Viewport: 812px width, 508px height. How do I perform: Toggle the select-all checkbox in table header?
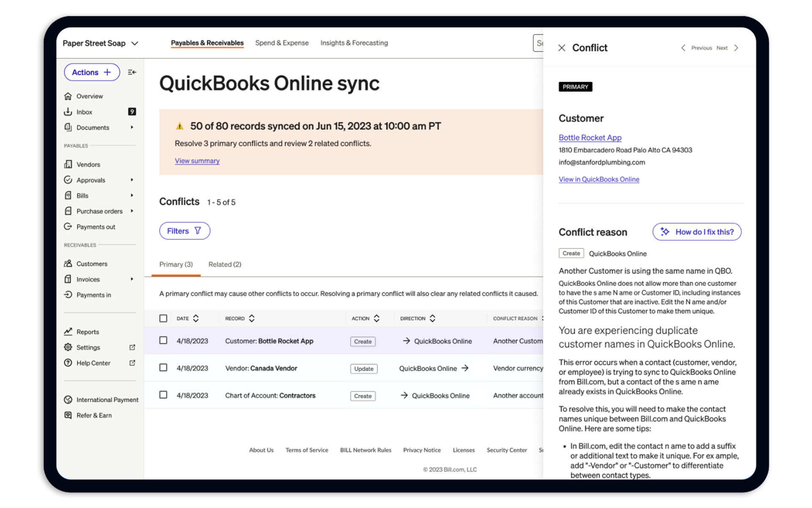163,318
